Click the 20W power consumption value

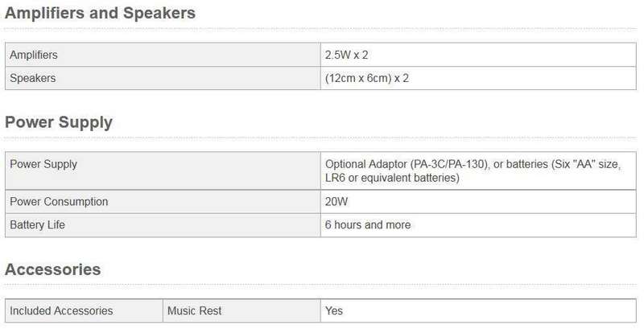pos(336,202)
